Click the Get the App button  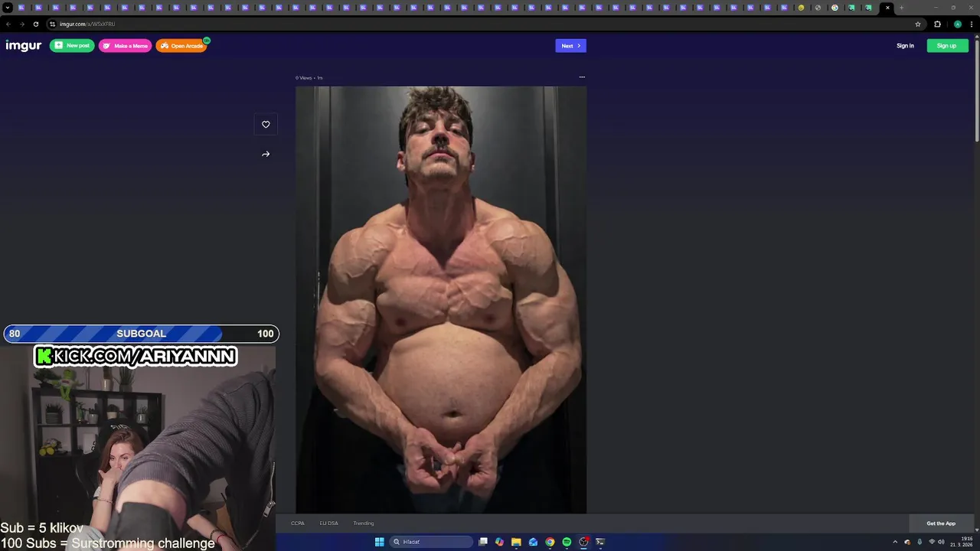[941, 523]
